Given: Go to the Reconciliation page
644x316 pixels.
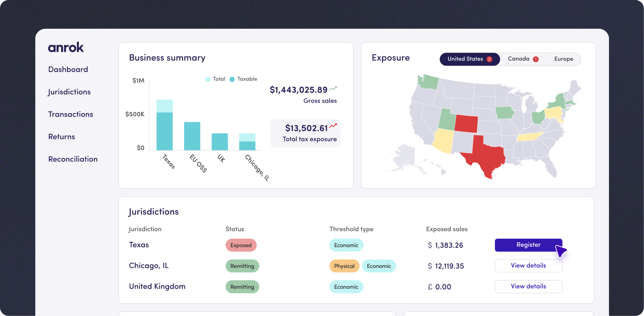Looking at the screenshot, I should (73, 159).
